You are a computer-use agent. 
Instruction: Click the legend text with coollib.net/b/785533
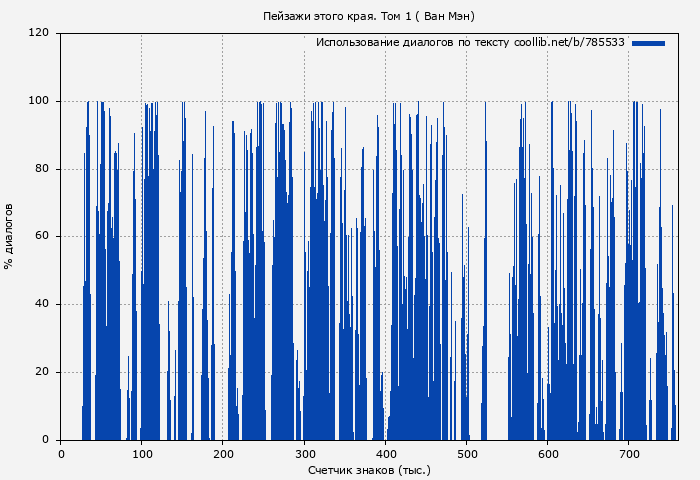[470, 43]
